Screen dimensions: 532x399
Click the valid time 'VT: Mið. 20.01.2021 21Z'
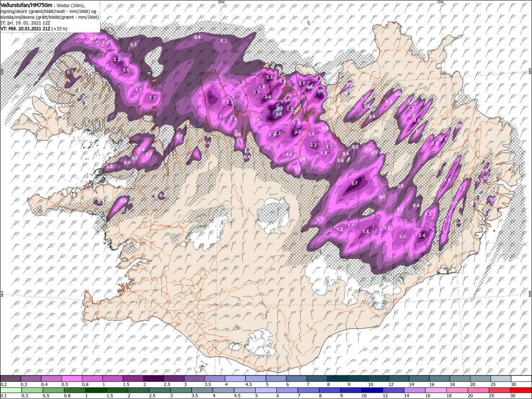25,29
